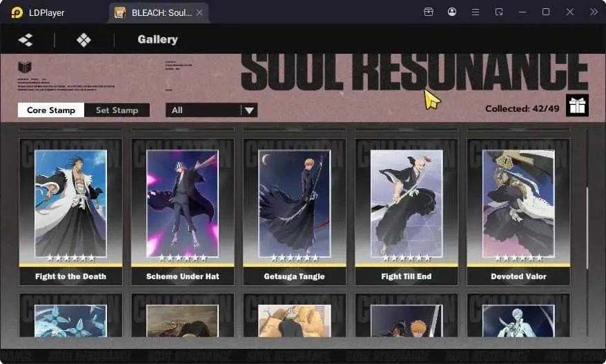Click the dropdown arrow next to All
This screenshot has height=364, width=606.
[x=249, y=110]
